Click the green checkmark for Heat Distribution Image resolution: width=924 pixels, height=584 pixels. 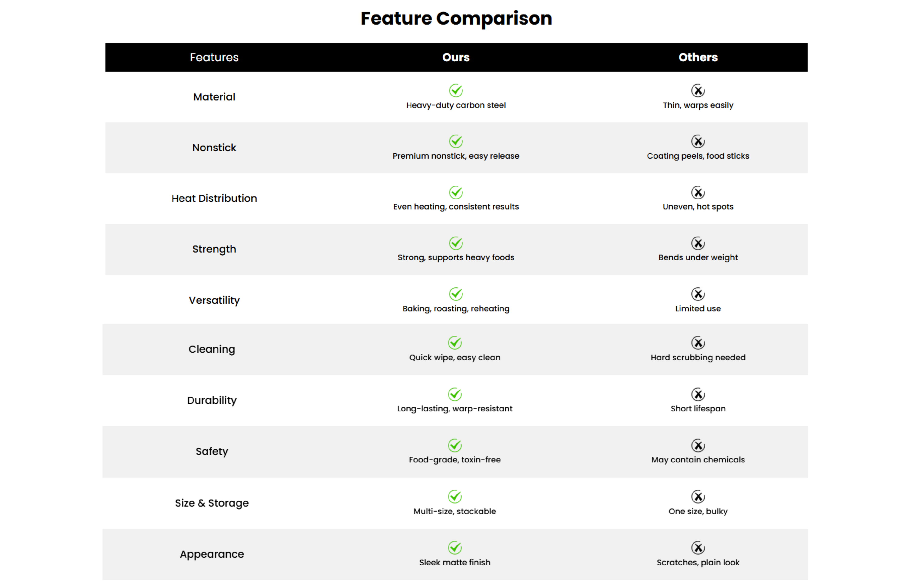click(456, 193)
